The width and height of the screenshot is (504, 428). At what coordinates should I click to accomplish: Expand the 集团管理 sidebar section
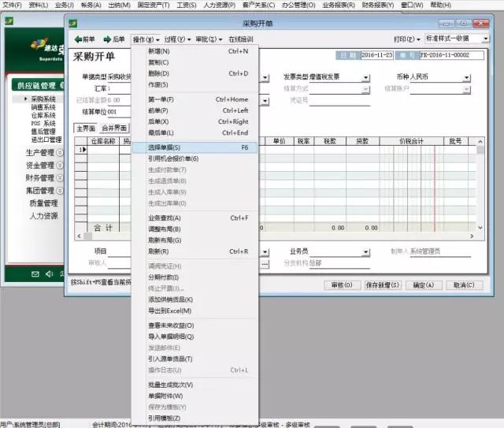point(60,191)
